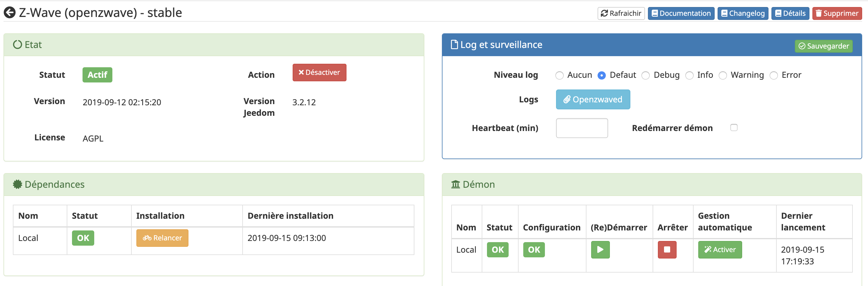Click the Arrêter column header
868x286 pixels.
[672, 228]
